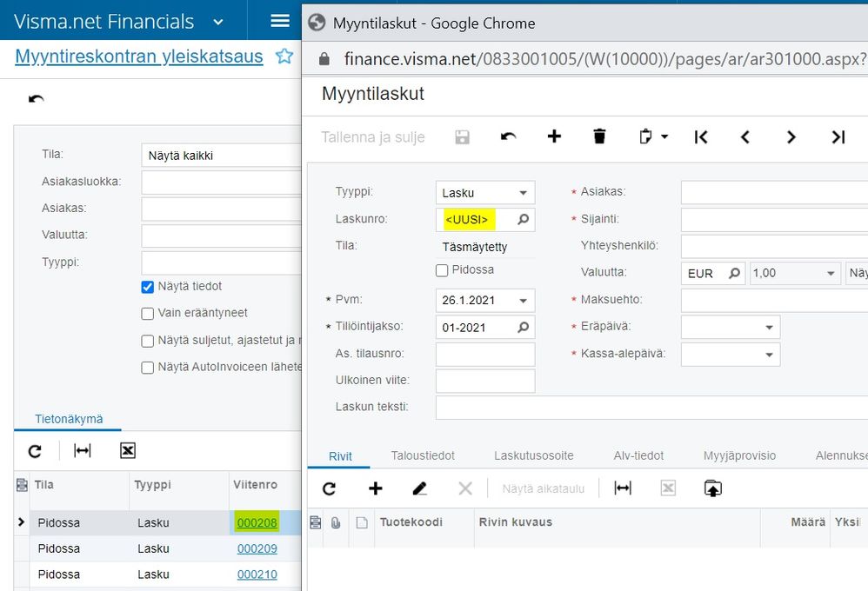Click into Asiakas field in invoice form
This screenshot has width=868, height=591.
pyautogui.click(x=774, y=193)
